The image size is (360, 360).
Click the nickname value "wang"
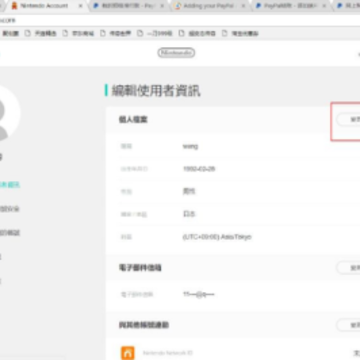[190, 146]
